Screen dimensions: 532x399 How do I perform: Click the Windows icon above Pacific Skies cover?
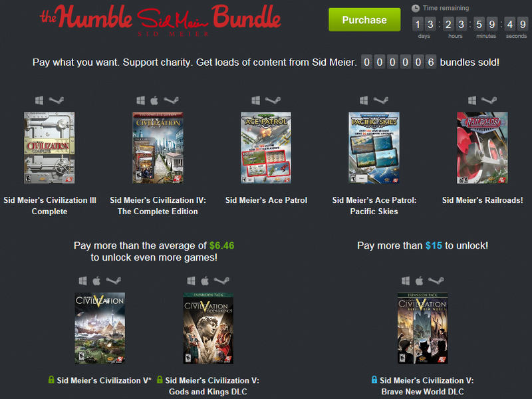point(364,100)
